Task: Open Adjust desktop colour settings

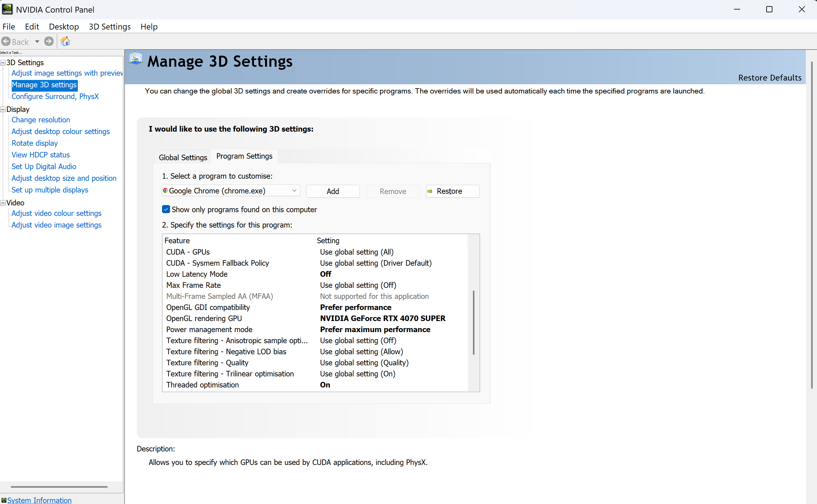Action: point(61,131)
